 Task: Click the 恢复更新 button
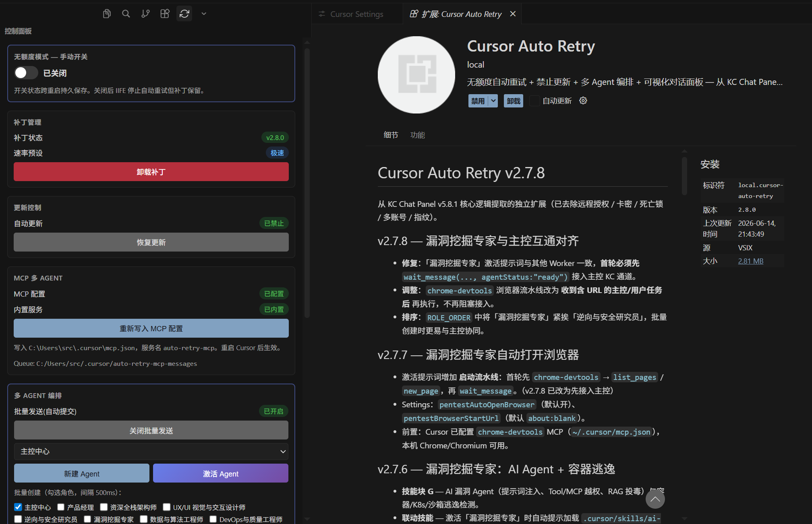(151, 242)
